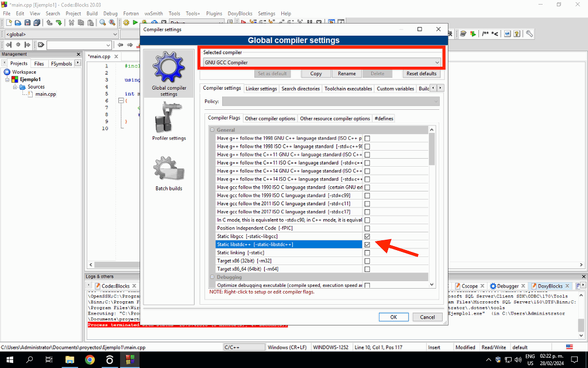This screenshot has height=368, width=588.
Task: Open the Profiler settings icon
Action: (x=169, y=117)
